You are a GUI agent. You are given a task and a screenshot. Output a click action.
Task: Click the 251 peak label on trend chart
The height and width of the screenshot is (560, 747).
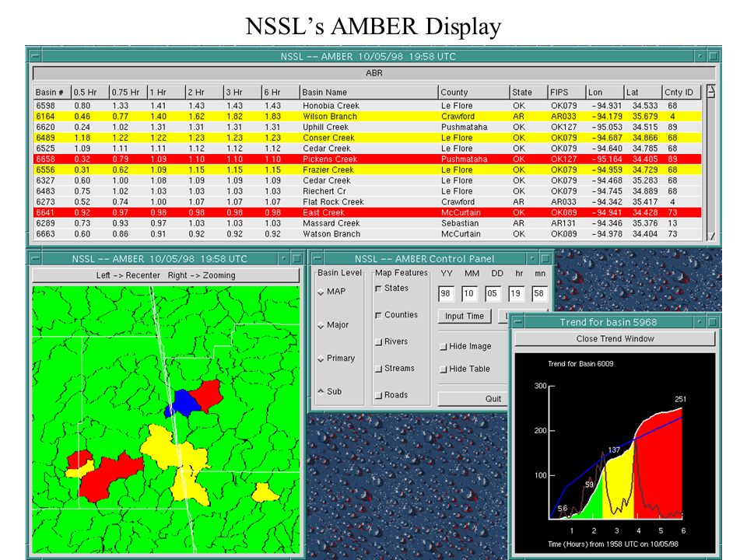[x=680, y=399]
